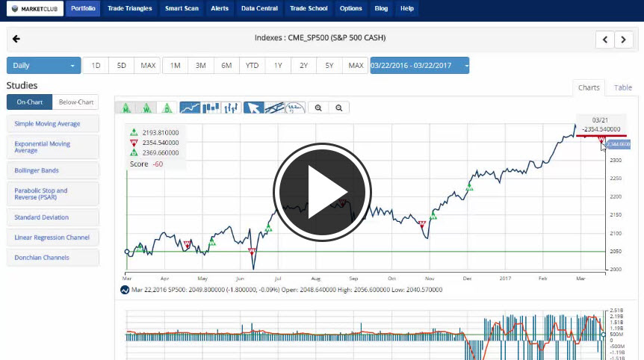Image resolution: width=644 pixels, height=360 pixels.
Task: Toggle the Monthly trade triangle icon
Action: coord(126,108)
